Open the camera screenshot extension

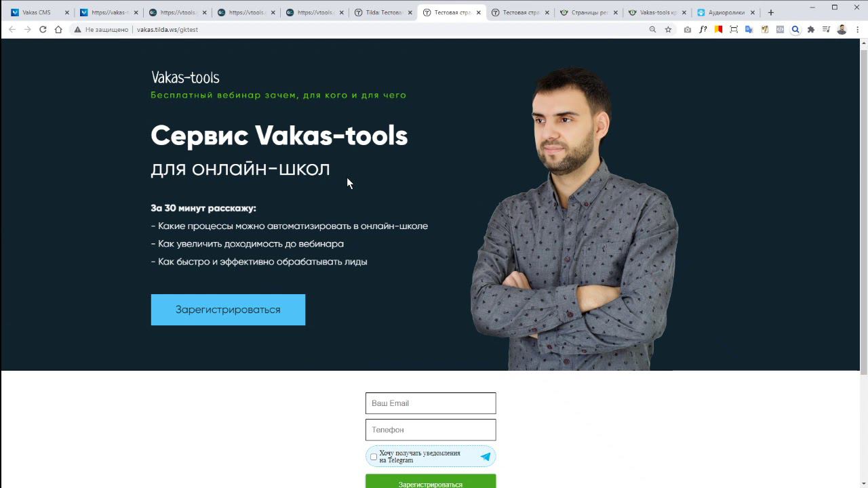(688, 29)
